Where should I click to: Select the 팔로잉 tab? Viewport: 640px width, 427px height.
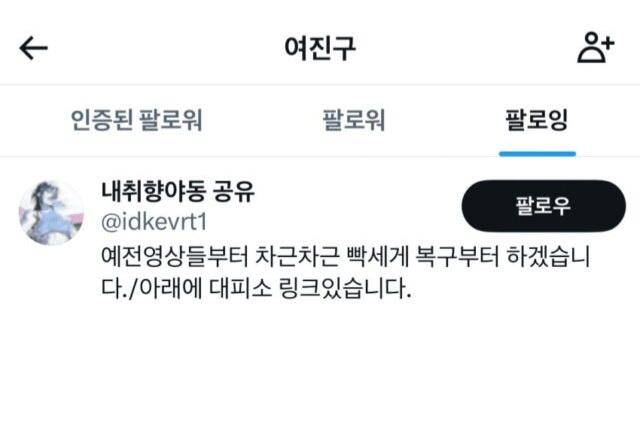537,120
